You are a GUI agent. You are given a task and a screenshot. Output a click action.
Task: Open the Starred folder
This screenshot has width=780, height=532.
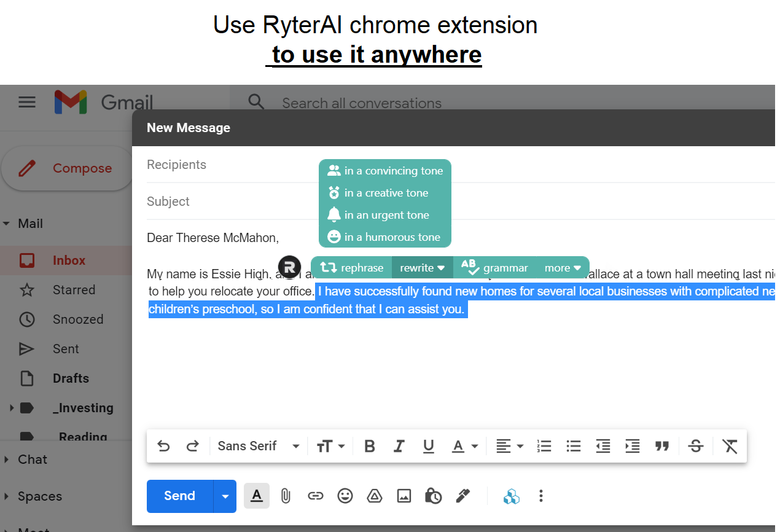[74, 290]
